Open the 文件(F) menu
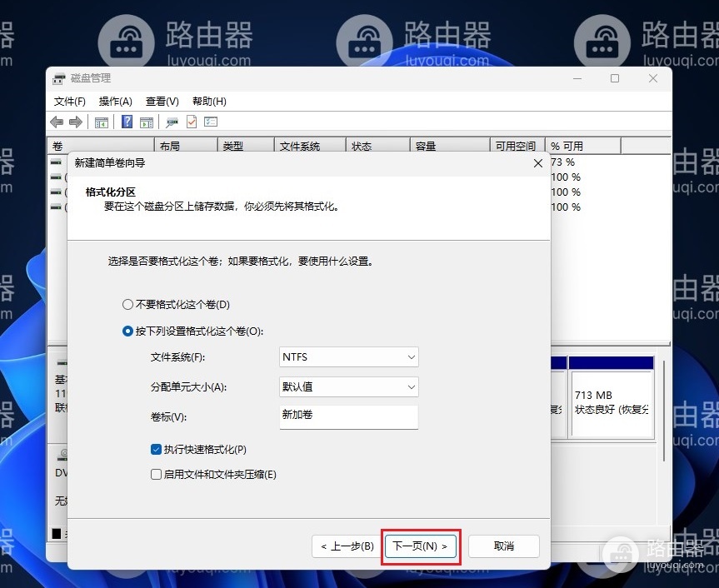This screenshot has width=719, height=588. pos(70,102)
